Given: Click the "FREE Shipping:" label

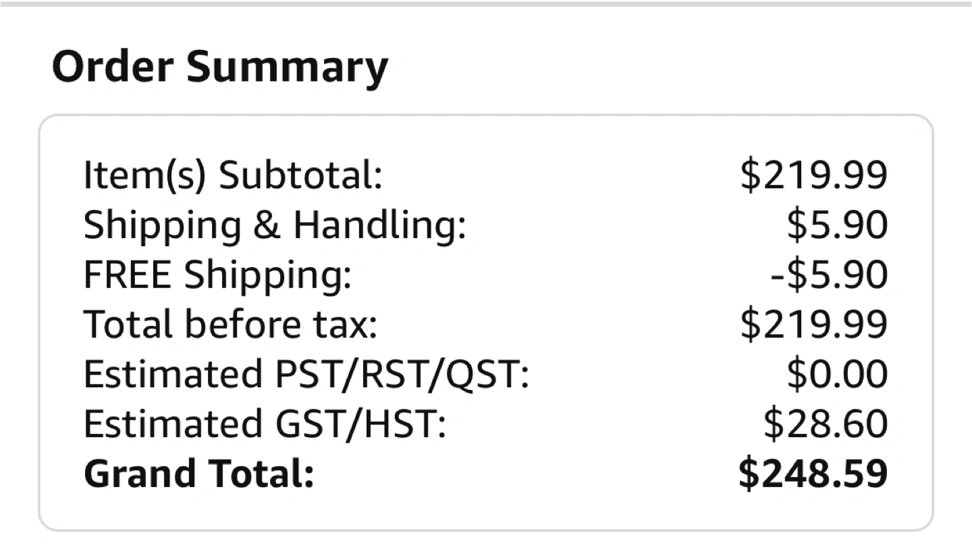Looking at the screenshot, I should [217, 275].
